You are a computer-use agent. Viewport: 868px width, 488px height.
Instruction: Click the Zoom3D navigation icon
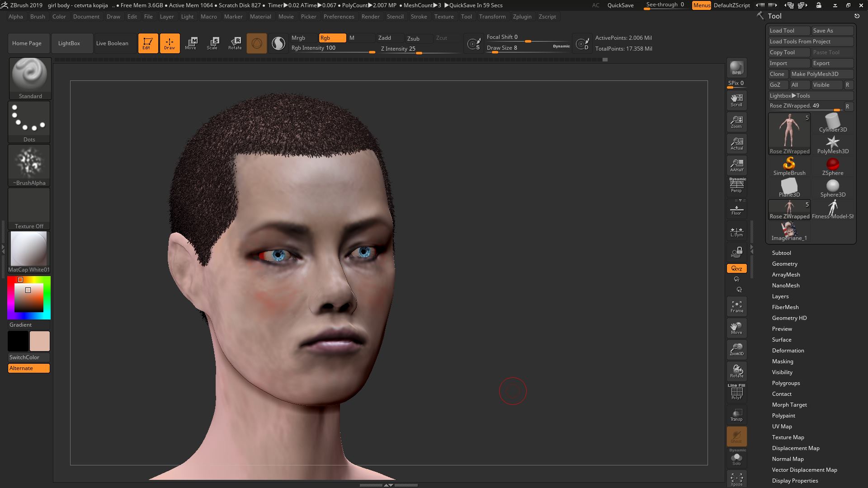[736, 349]
